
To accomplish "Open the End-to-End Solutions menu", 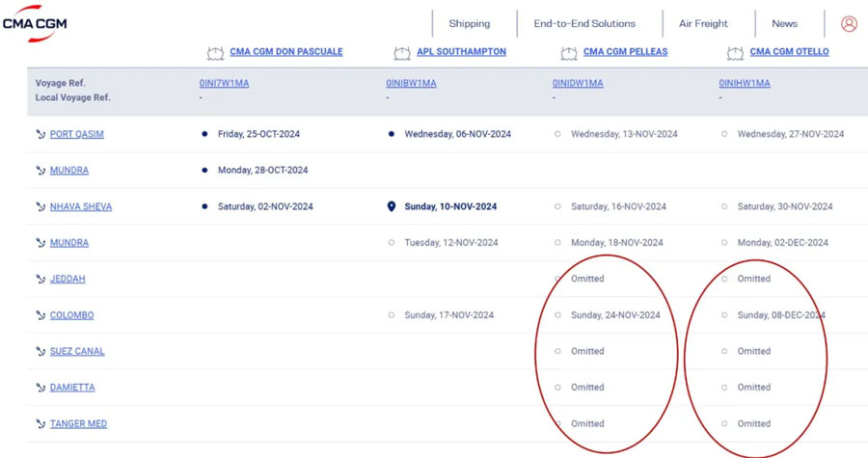I will point(584,24).
